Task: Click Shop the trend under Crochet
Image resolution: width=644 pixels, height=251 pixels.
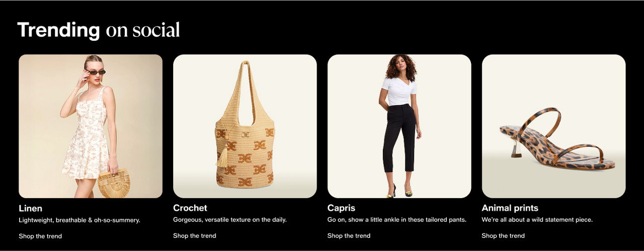Action: pyautogui.click(x=195, y=236)
